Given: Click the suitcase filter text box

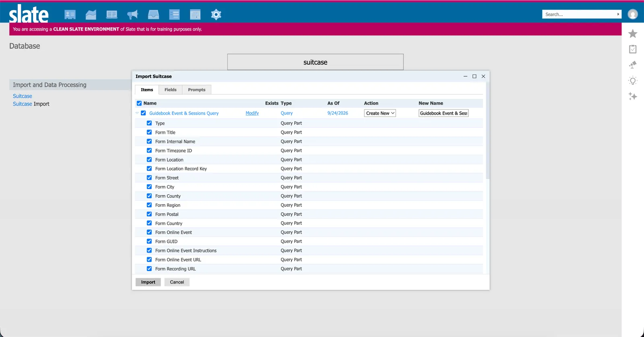Looking at the screenshot, I should [x=315, y=62].
